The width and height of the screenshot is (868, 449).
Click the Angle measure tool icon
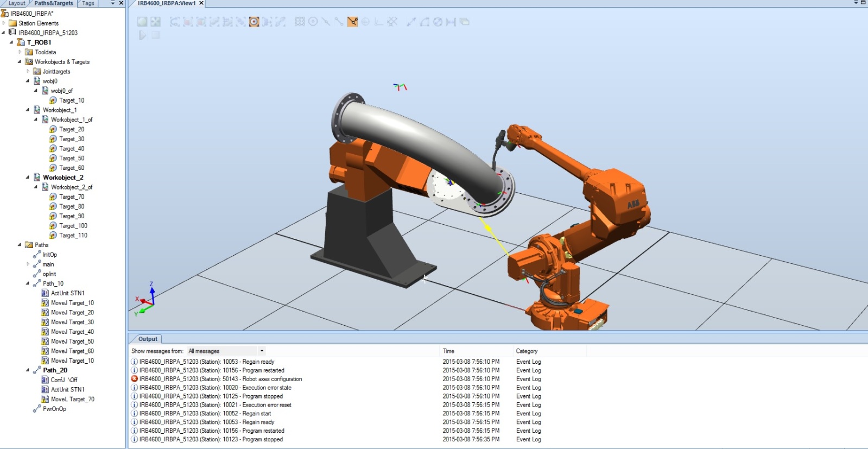425,22
